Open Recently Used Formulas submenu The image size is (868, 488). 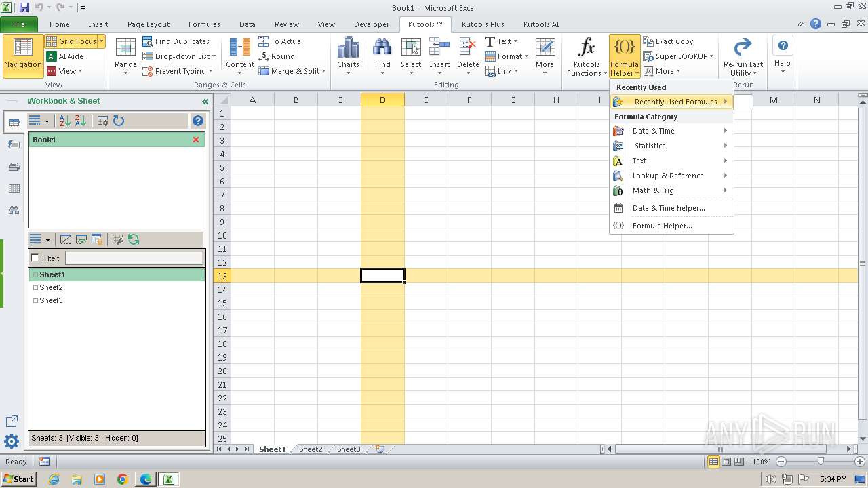[671, 102]
